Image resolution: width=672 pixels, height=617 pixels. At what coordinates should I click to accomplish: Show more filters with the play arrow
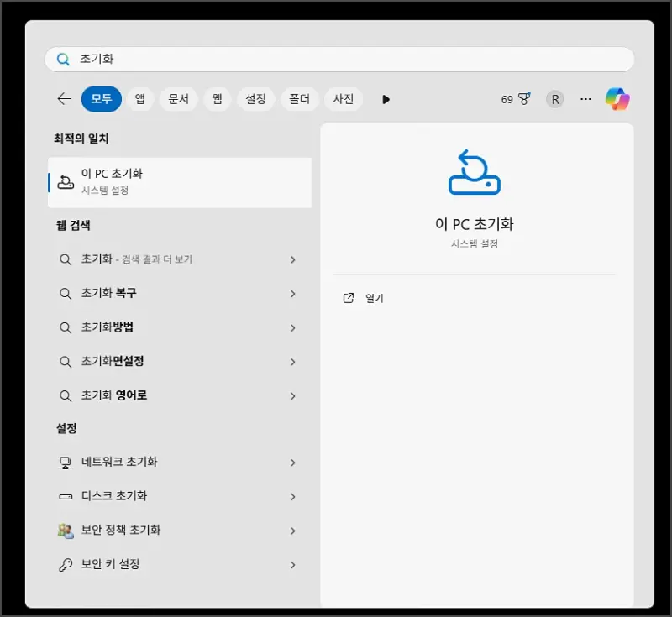(386, 99)
